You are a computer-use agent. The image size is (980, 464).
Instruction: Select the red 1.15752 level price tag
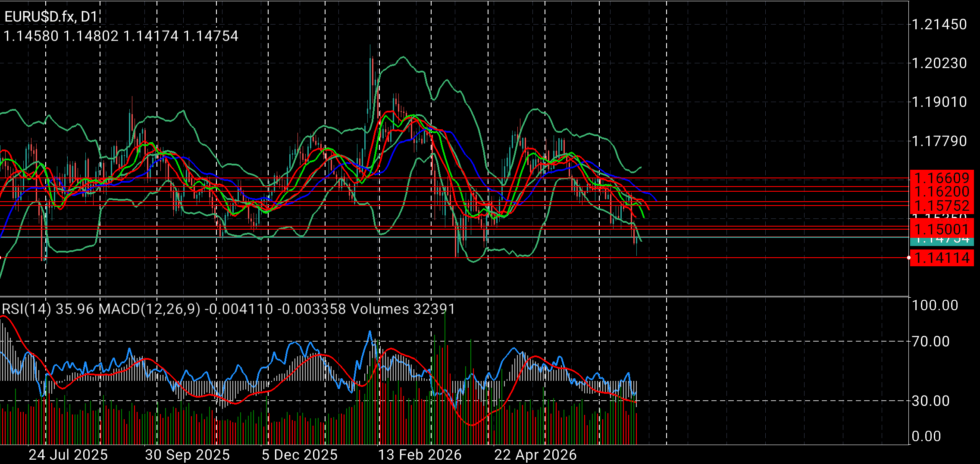click(x=942, y=206)
